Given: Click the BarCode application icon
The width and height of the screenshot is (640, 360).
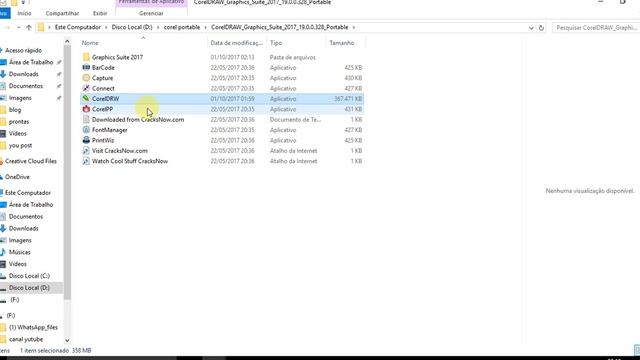Looking at the screenshot, I should [86, 67].
